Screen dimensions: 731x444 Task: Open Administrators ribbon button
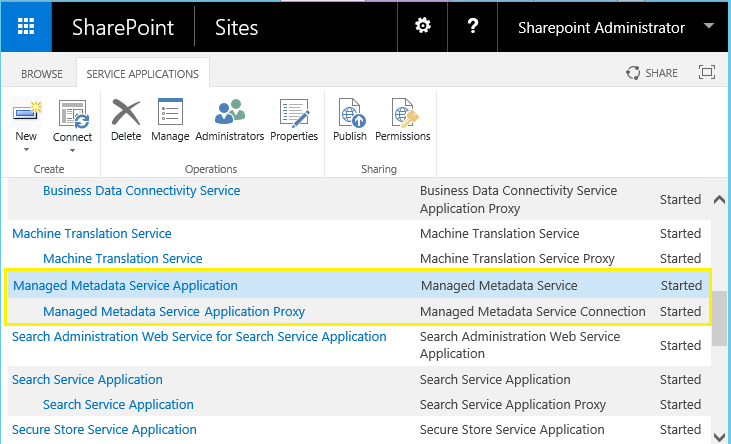tap(230, 119)
